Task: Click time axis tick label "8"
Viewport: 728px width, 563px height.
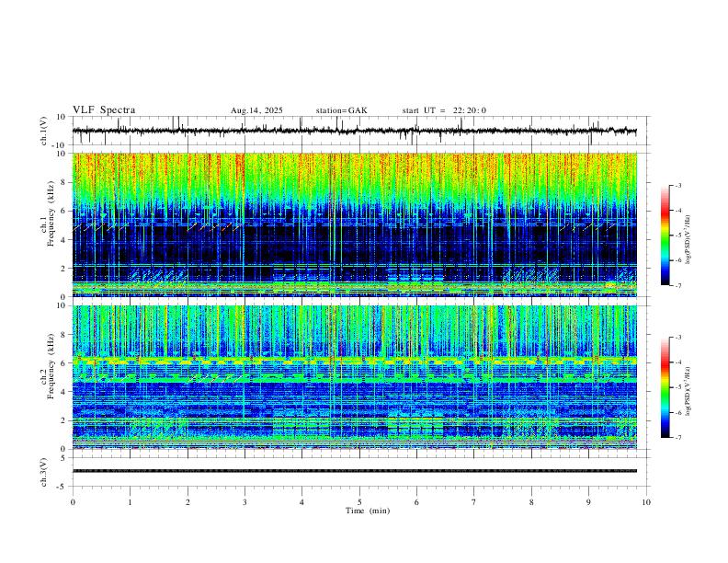Action: (531, 502)
